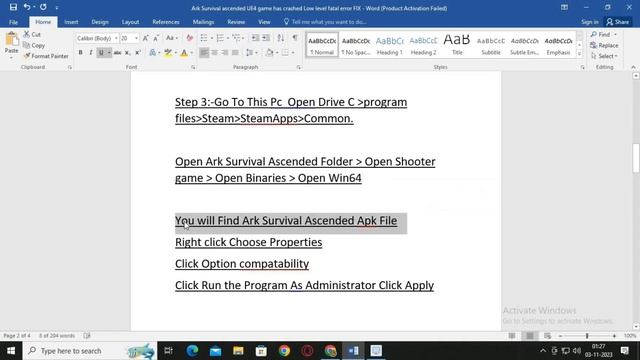Increase font size with Grow Font

pyautogui.click(x=146, y=38)
